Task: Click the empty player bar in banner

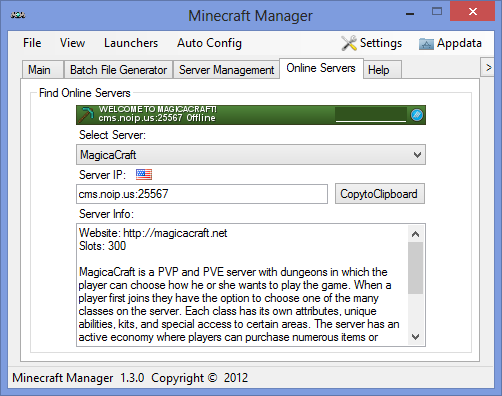Action: click(371, 115)
